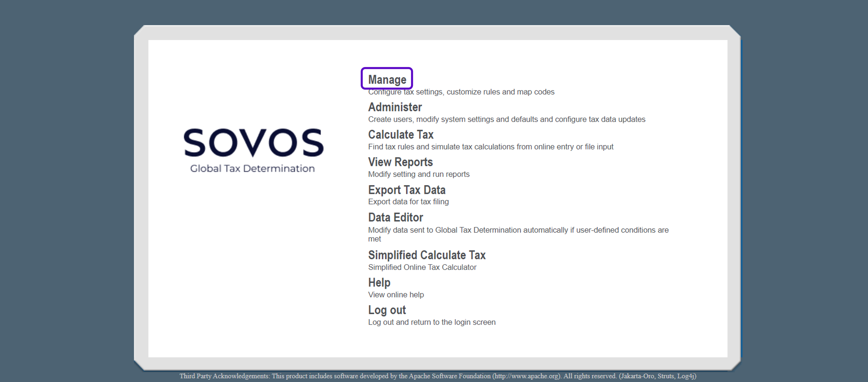
Task: Click 'Create users, modify system settings' description
Action: tap(506, 119)
